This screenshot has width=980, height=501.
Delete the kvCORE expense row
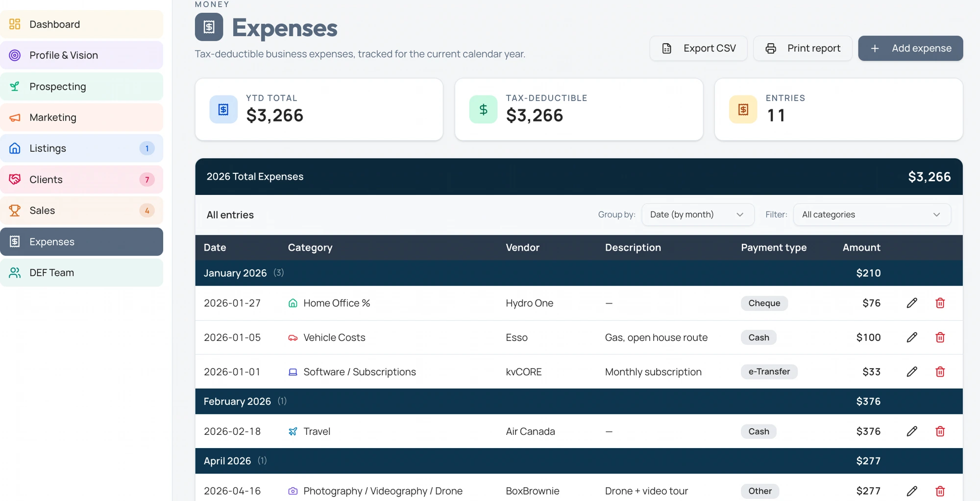pos(940,372)
